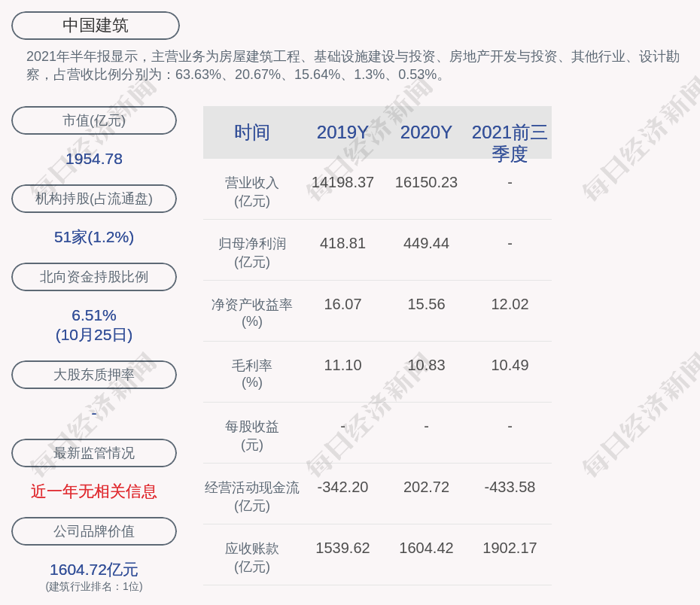Click the receivables value 1539.62

coord(342,548)
